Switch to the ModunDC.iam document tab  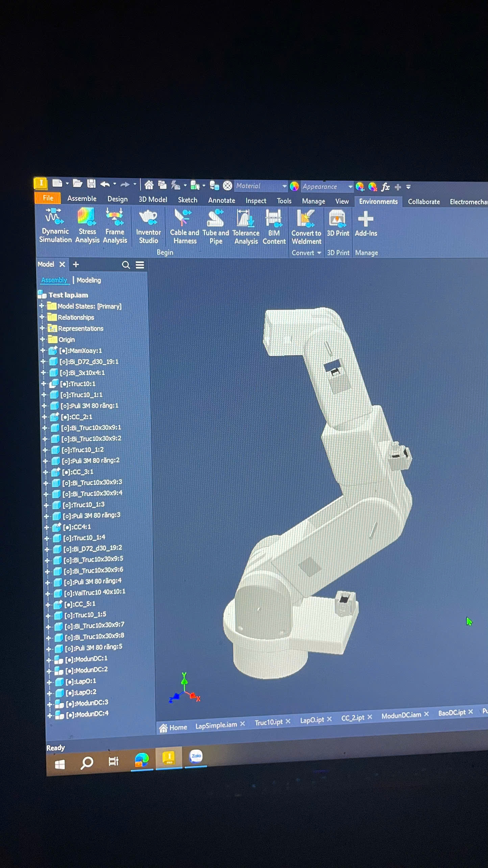pyautogui.click(x=401, y=715)
